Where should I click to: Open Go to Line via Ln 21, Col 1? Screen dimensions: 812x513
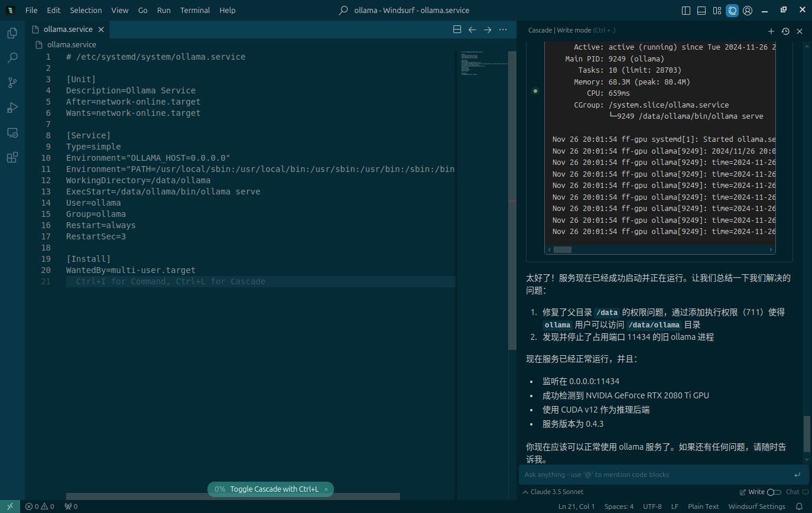click(577, 506)
